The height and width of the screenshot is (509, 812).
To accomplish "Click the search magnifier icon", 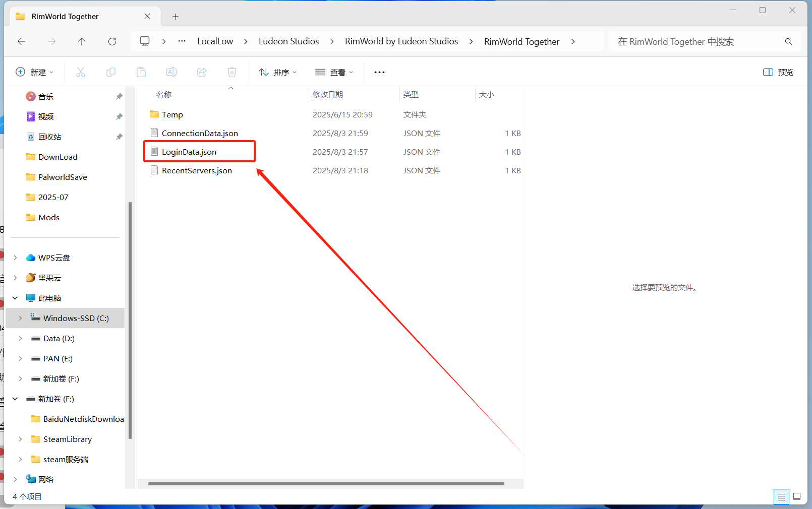I will pyautogui.click(x=788, y=41).
